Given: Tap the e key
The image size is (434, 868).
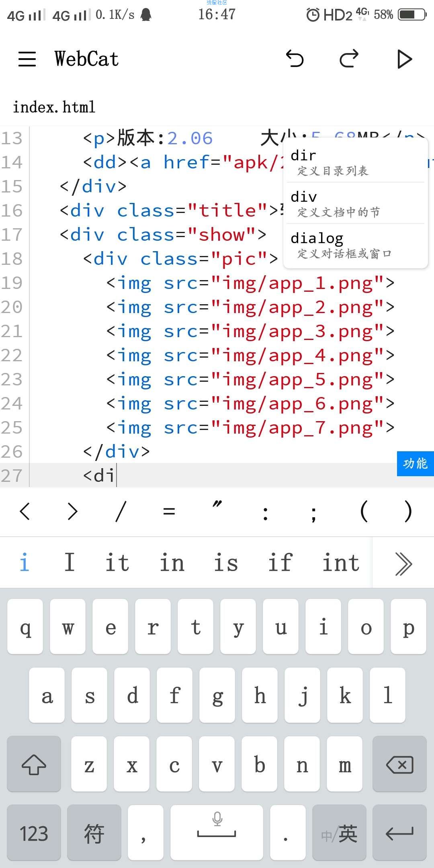Looking at the screenshot, I should [x=111, y=626].
